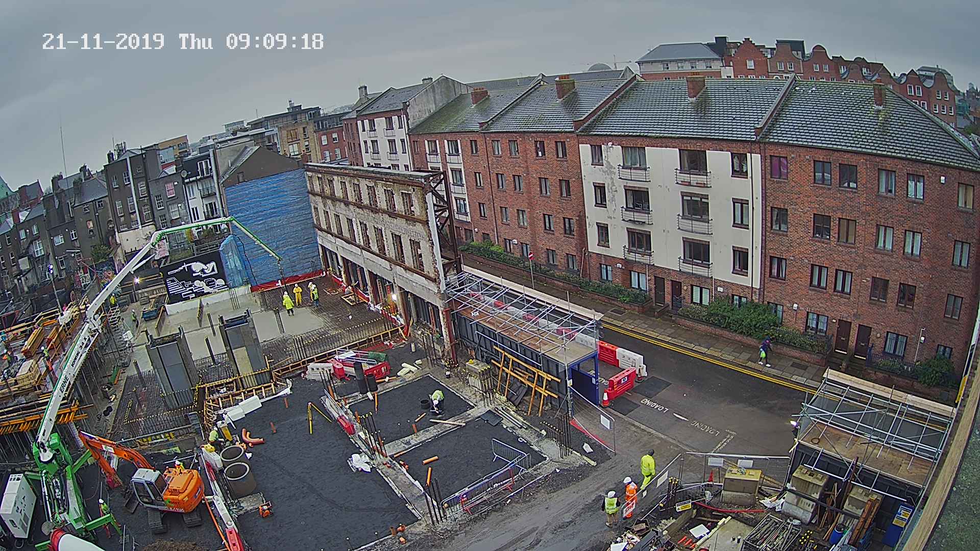Click the time 09:09:18 in the timestamp
The height and width of the screenshot is (551, 980).
click(x=275, y=41)
